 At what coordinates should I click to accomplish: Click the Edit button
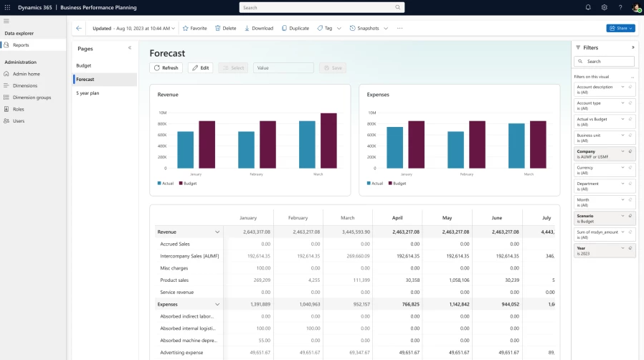(x=200, y=68)
